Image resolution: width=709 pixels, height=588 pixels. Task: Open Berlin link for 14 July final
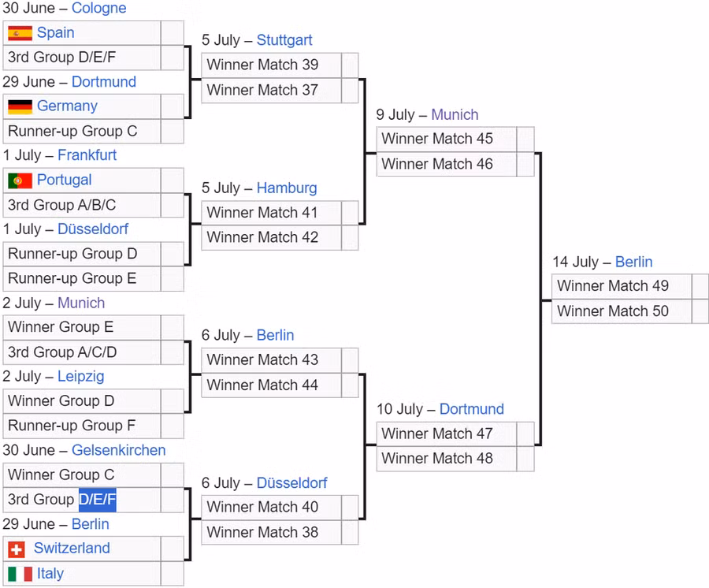(x=633, y=262)
